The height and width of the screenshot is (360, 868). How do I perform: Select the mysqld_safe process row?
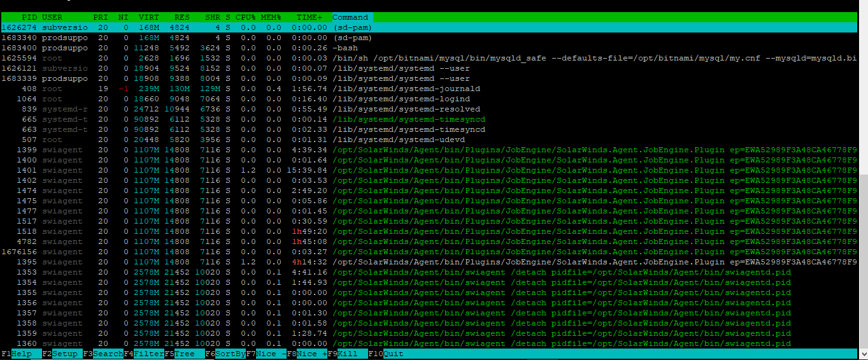(x=446, y=58)
